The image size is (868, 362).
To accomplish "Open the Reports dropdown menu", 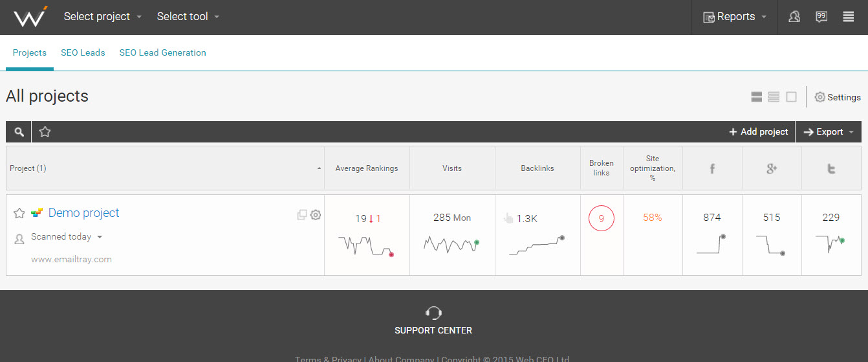I will coord(735,17).
